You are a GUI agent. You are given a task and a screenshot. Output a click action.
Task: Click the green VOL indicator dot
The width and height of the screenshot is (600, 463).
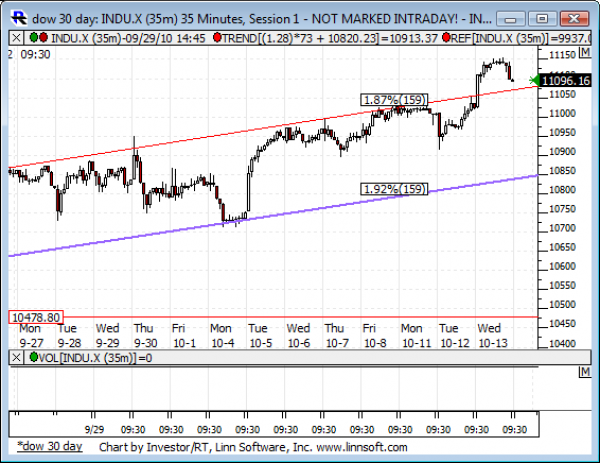point(34,357)
